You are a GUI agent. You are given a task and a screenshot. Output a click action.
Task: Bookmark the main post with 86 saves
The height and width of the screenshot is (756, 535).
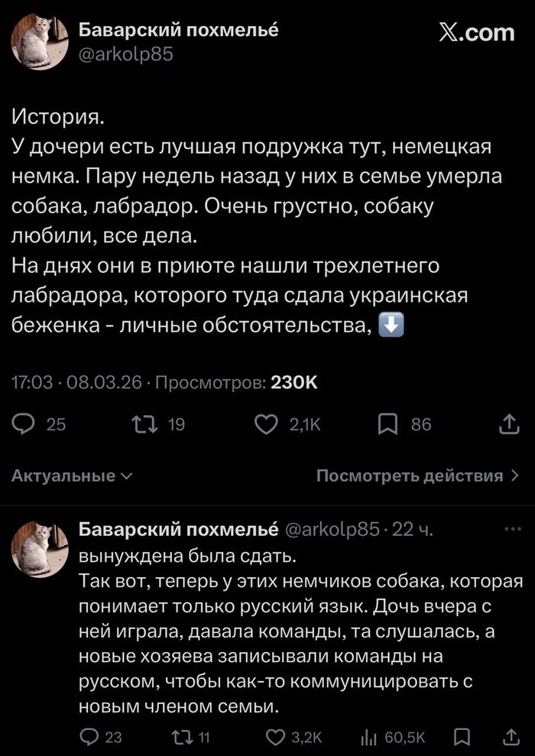tap(387, 424)
